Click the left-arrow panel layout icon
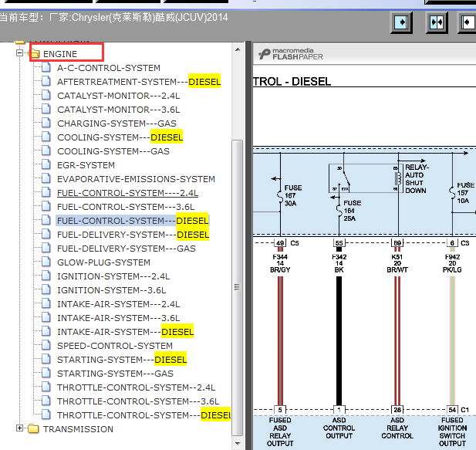This screenshot has width=476, height=450. coord(468,22)
